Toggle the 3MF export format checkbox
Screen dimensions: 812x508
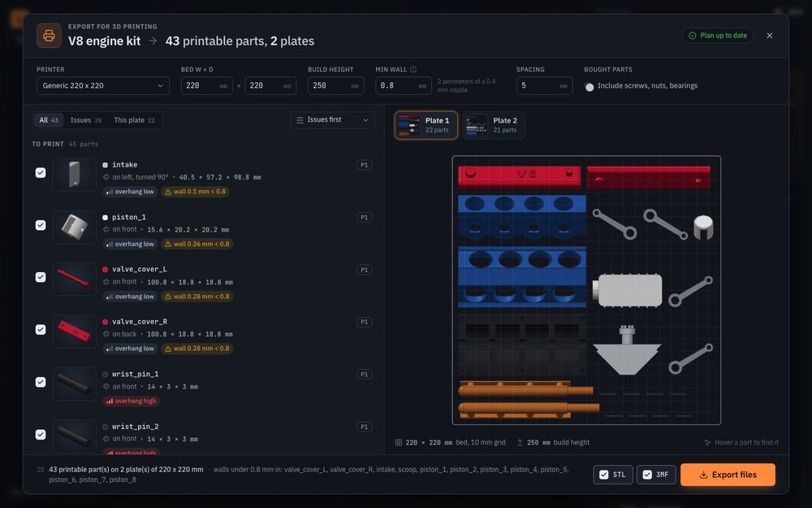pos(656,475)
